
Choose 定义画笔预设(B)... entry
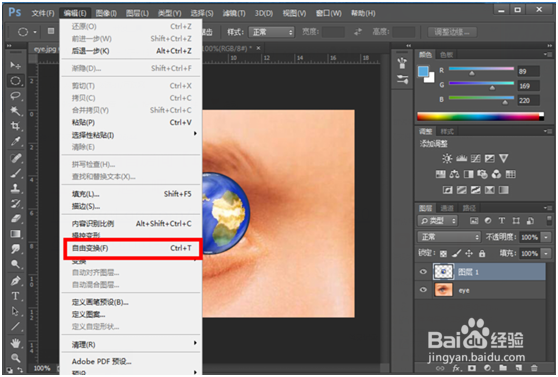[x=131, y=302]
